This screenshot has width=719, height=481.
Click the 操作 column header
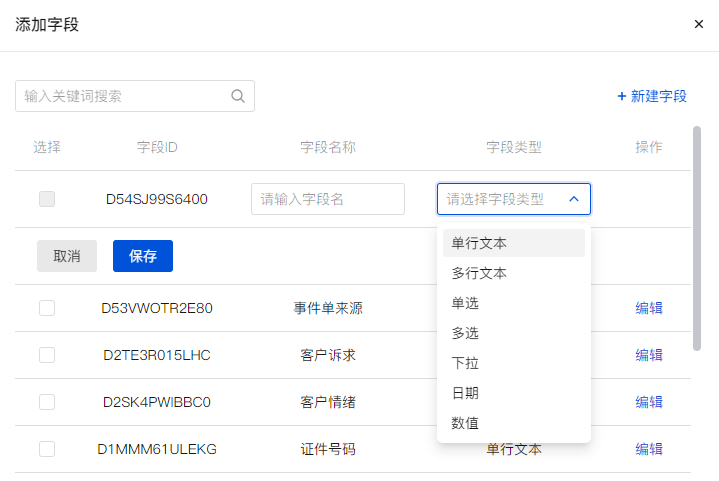649,147
